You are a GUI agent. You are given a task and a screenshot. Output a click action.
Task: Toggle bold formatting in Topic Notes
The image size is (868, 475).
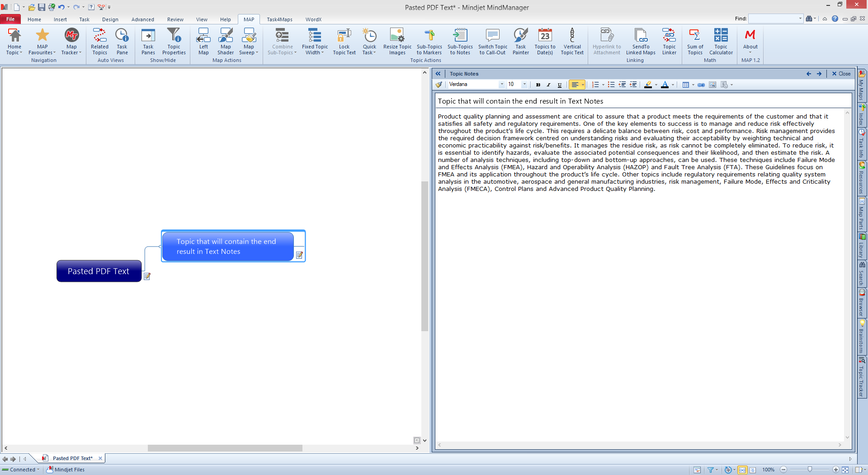click(x=538, y=85)
